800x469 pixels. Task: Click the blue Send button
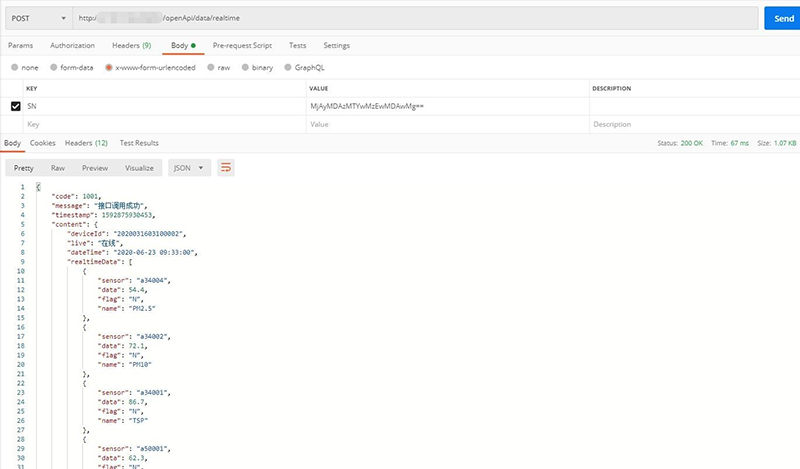click(x=779, y=18)
